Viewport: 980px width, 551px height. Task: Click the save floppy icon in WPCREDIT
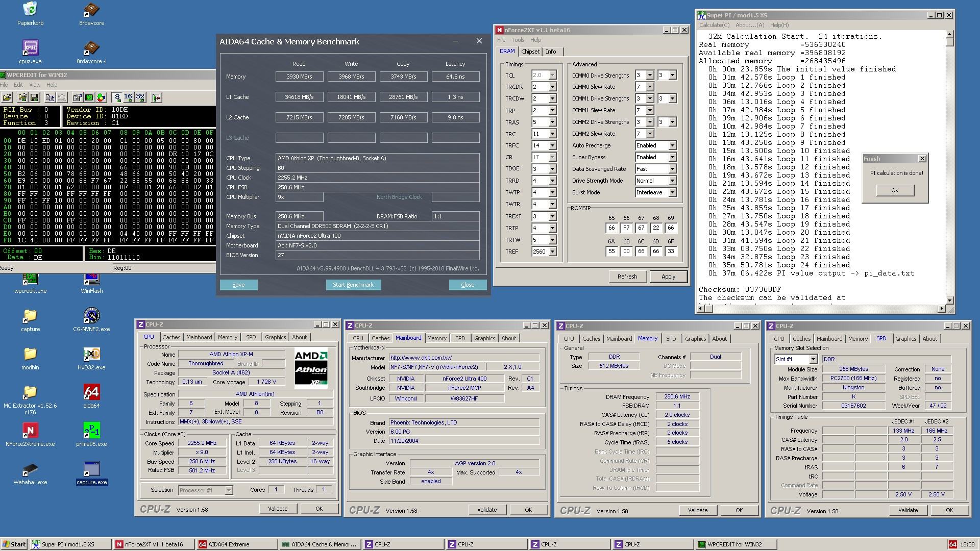click(x=34, y=97)
